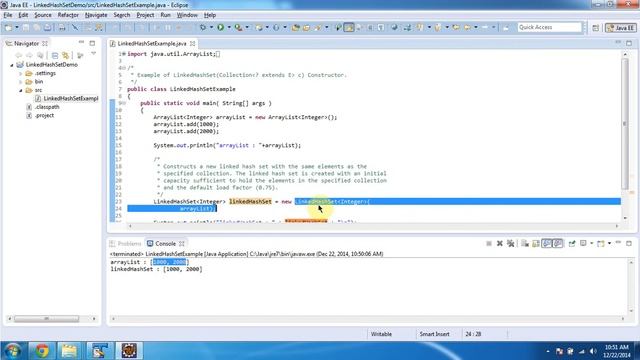The height and width of the screenshot is (360, 640).
Task: Click Navigator Forward arrow icon
Action: (x=29, y=55)
